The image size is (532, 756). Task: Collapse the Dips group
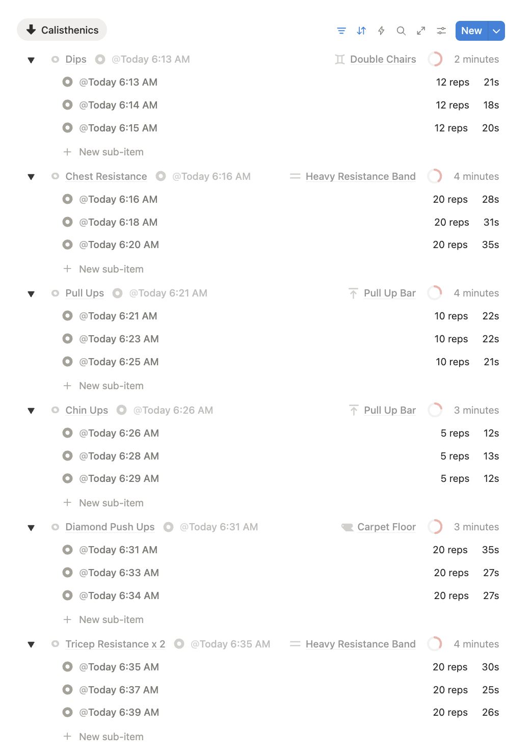point(31,60)
